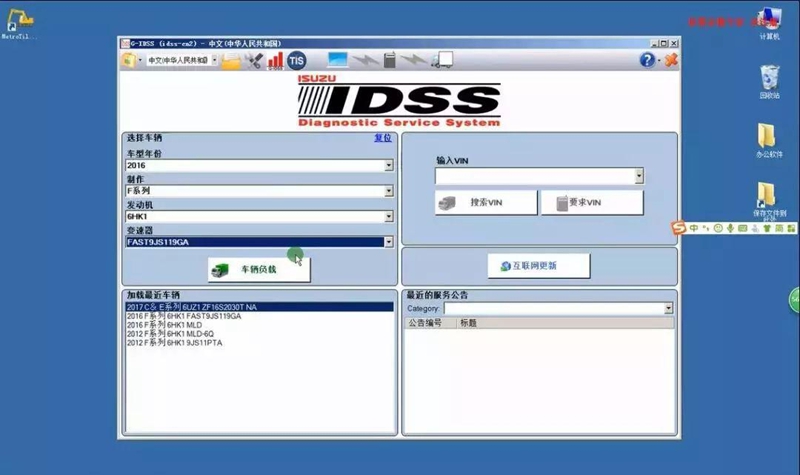Expand the F系列 make dropdown
The width and height of the screenshot is (800, 475).
pyautogui.click(x=389, y=191)
